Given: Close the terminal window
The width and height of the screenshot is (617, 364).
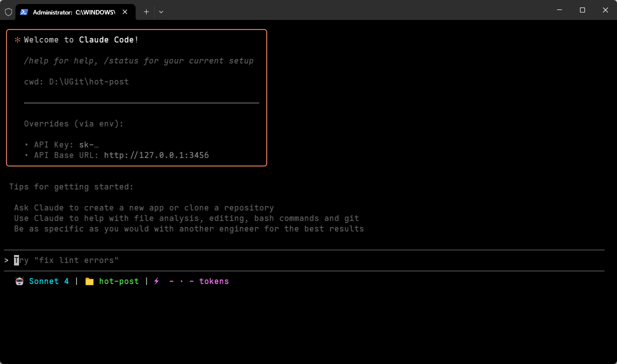Looking at the screenshot, I should click(x=605, y=10).
